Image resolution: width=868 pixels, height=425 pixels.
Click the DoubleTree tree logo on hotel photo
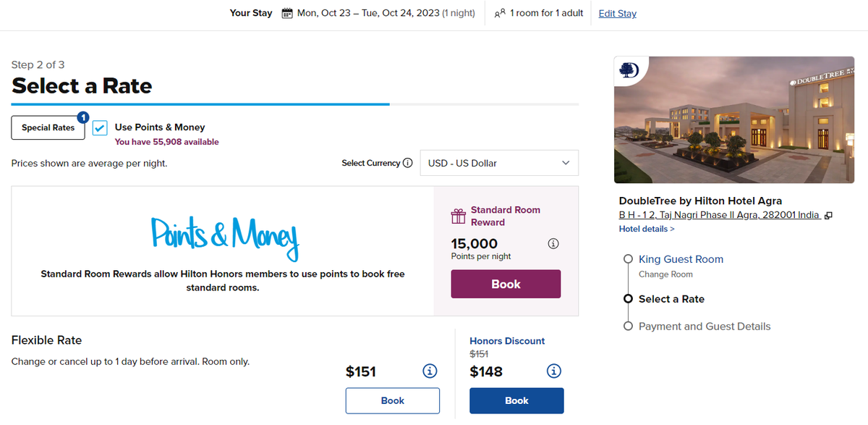pyautogui.click(x=629, y=70)
